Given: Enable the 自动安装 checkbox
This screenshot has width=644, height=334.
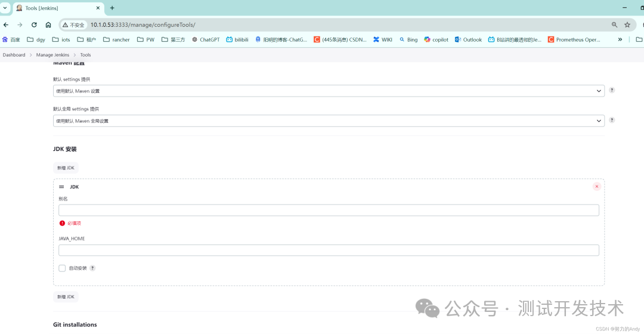Looking at the screenshot, I should (x=62, y=268).
